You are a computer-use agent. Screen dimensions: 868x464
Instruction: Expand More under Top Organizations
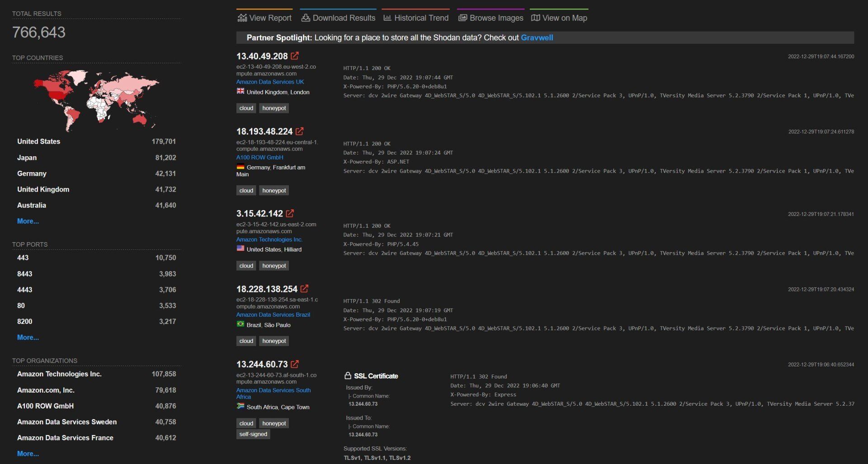28,453
